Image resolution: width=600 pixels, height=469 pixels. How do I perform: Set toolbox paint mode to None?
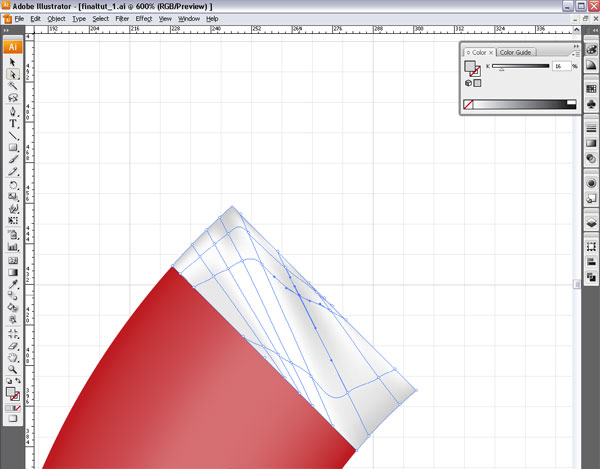[x=17, y=408]
